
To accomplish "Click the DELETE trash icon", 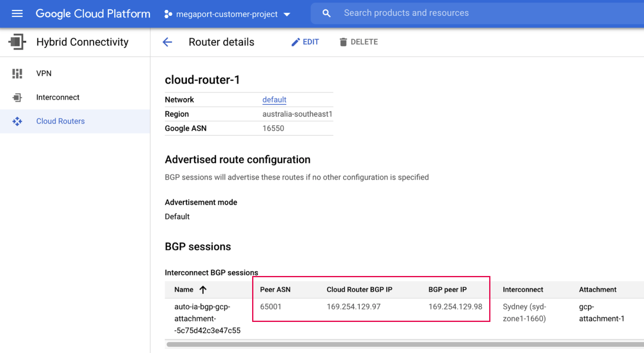I will coord(343,42).
